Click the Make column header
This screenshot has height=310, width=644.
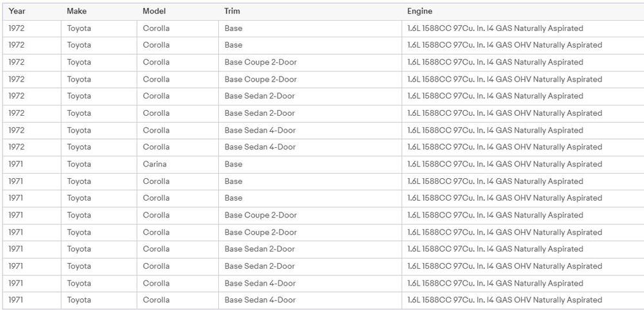click(99, 12)
